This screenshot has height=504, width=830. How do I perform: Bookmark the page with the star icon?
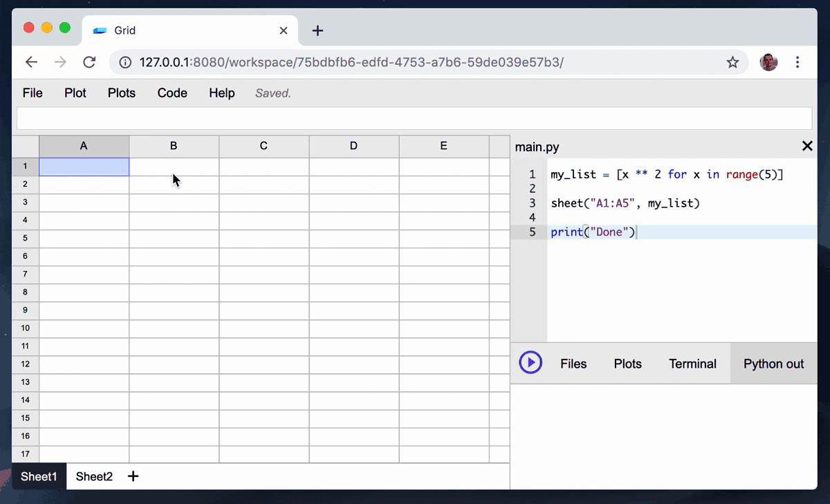(732, 62)
